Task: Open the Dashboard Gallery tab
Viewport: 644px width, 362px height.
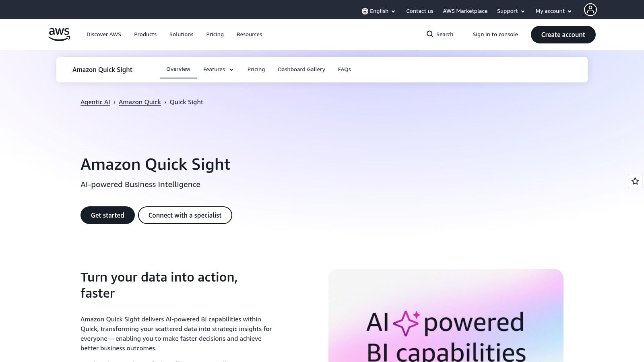Action: click(301, 69)
